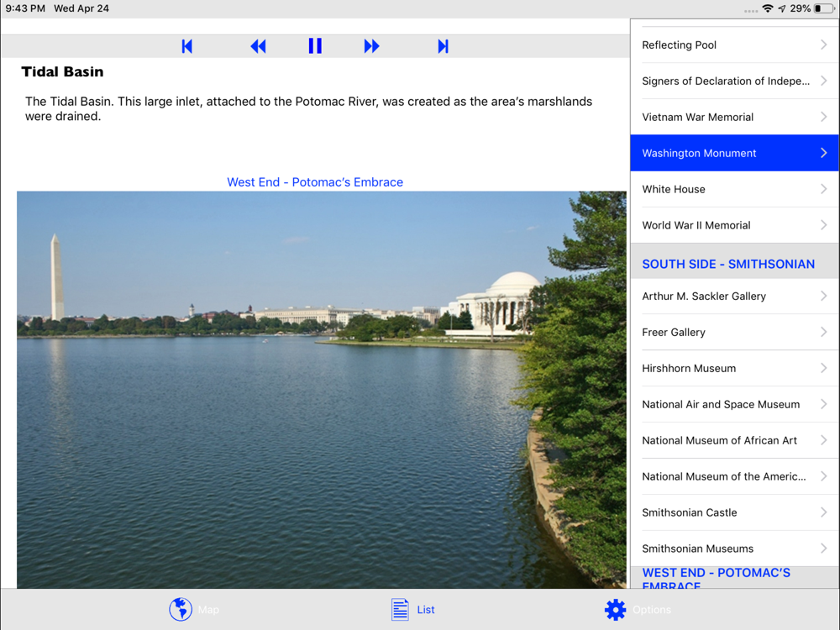Tap the chevron beside Washington Monument
840x630 pixels.
tap(824, 153)
